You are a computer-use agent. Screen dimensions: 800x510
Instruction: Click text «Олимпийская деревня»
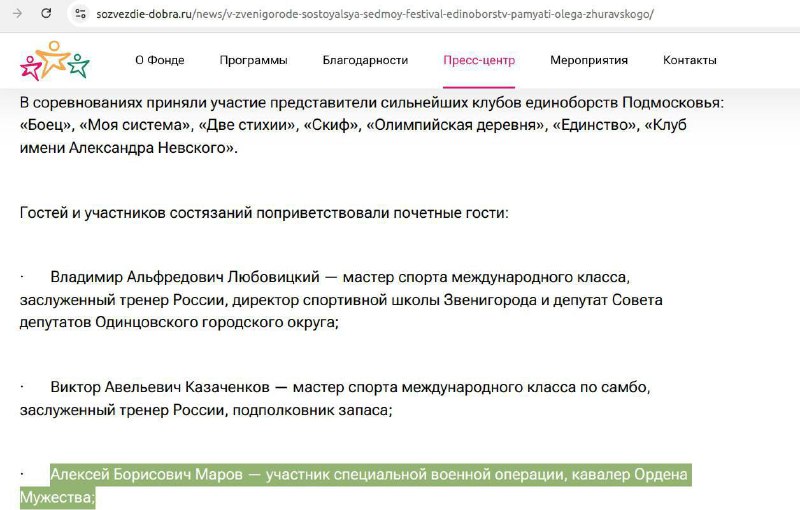(456, 125)
